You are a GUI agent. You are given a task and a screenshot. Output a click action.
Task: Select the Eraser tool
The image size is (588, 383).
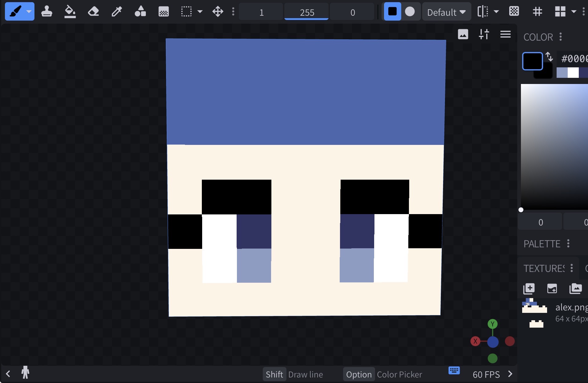click(x=94, y=12)
